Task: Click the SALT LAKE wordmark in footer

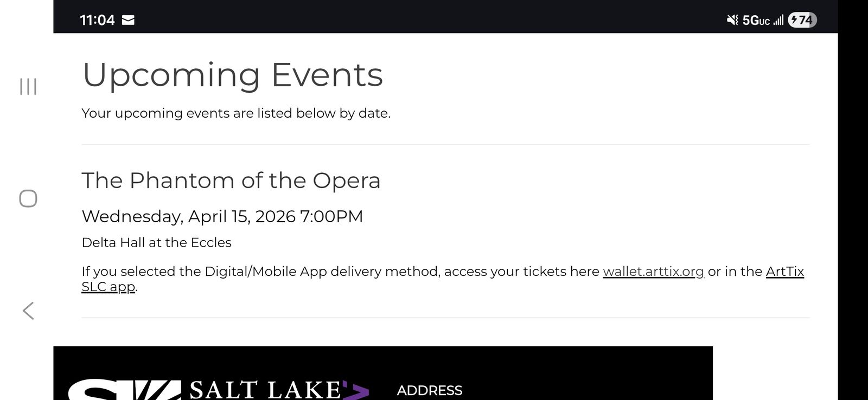Action: pos(265,390)
